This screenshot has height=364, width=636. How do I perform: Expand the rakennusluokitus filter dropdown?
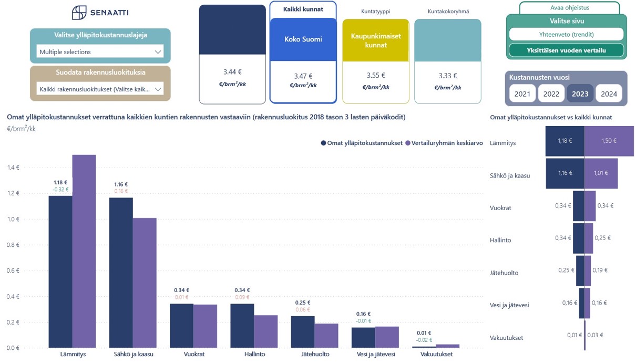coord(100,89)
